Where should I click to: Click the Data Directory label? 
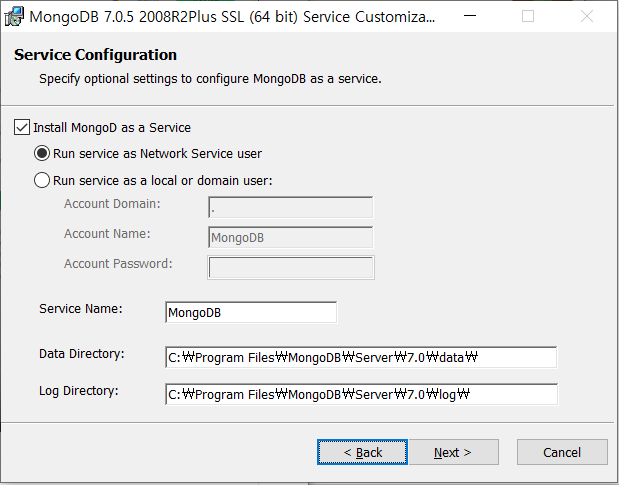(82, 354)
